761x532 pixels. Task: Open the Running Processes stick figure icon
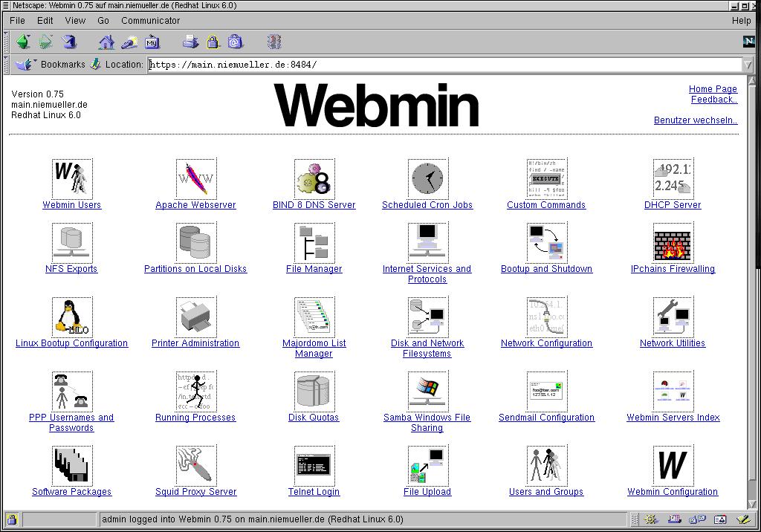click(x=196, y=392)
